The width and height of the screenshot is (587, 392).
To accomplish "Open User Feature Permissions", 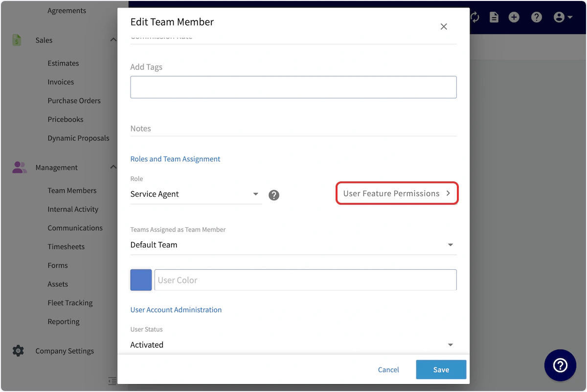I will tap(397, 193).
